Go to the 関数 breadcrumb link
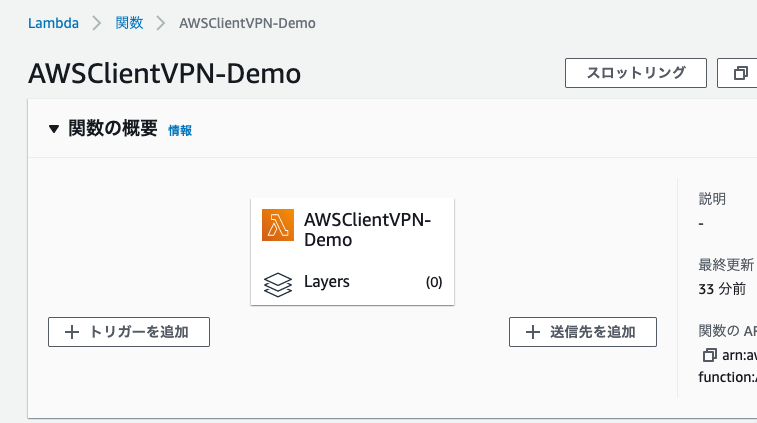This screenshot has height=423, width=757. point(129,23)
